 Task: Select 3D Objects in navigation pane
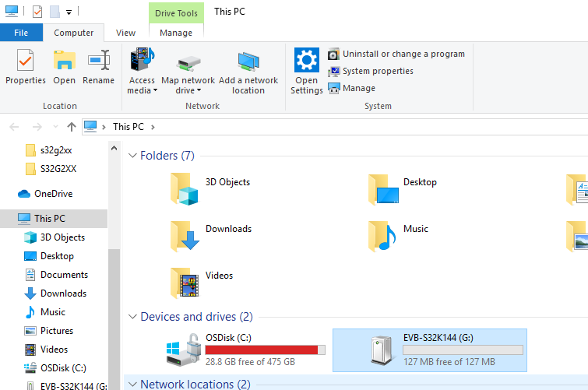[55, 237]
